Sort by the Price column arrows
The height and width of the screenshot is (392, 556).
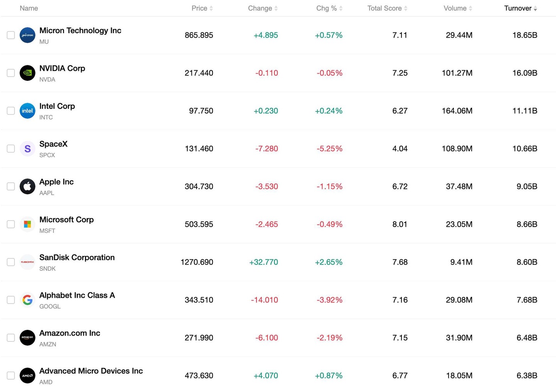[x=211, y=8]
